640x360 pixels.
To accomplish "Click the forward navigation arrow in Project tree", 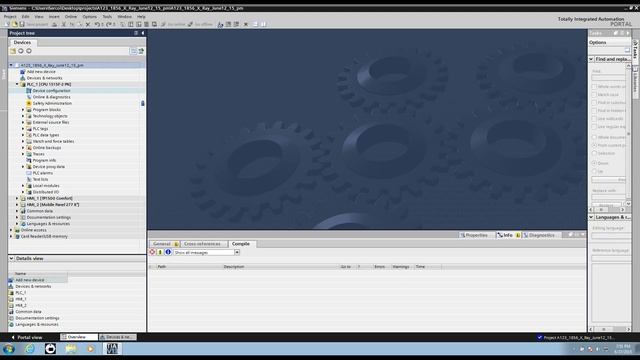I will [x=29, y=51].
